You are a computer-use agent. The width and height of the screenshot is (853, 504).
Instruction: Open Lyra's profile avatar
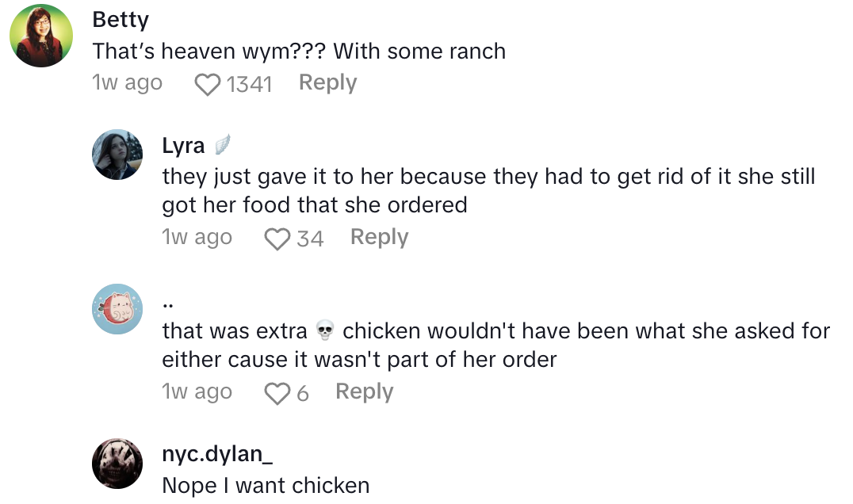118,154
